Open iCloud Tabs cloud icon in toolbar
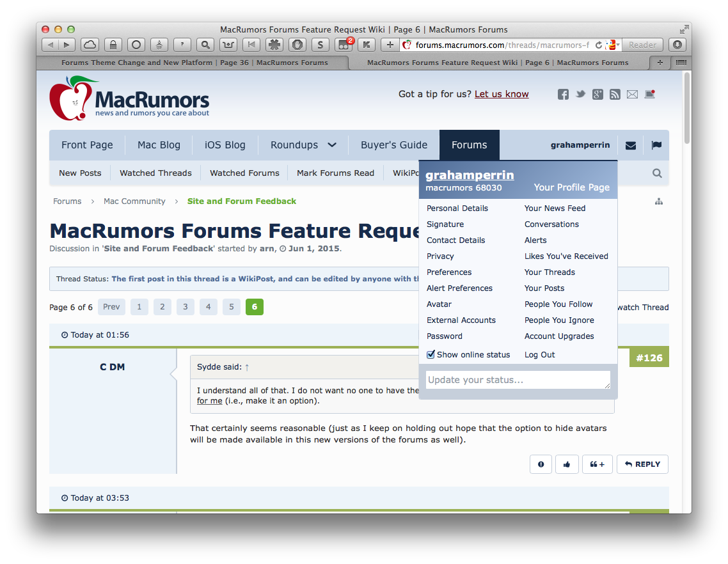 (x=90, y=45)
